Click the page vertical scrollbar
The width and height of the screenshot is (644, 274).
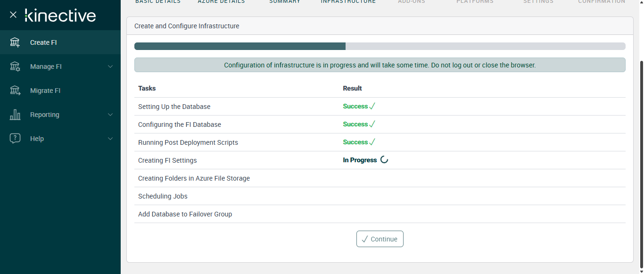tap(641, 160)
